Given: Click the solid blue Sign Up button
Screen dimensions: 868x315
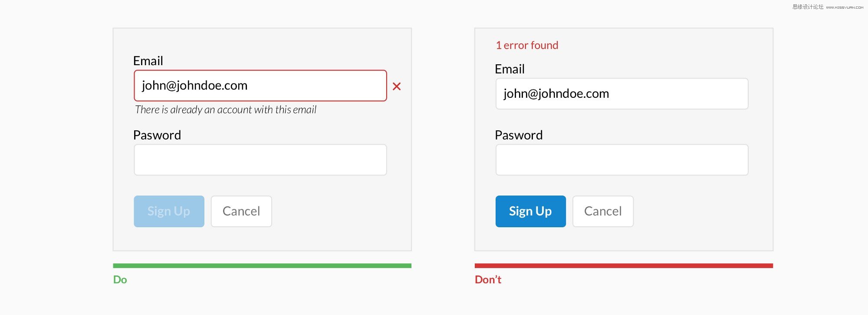Looking at the screenshot, I should (531, 211).
